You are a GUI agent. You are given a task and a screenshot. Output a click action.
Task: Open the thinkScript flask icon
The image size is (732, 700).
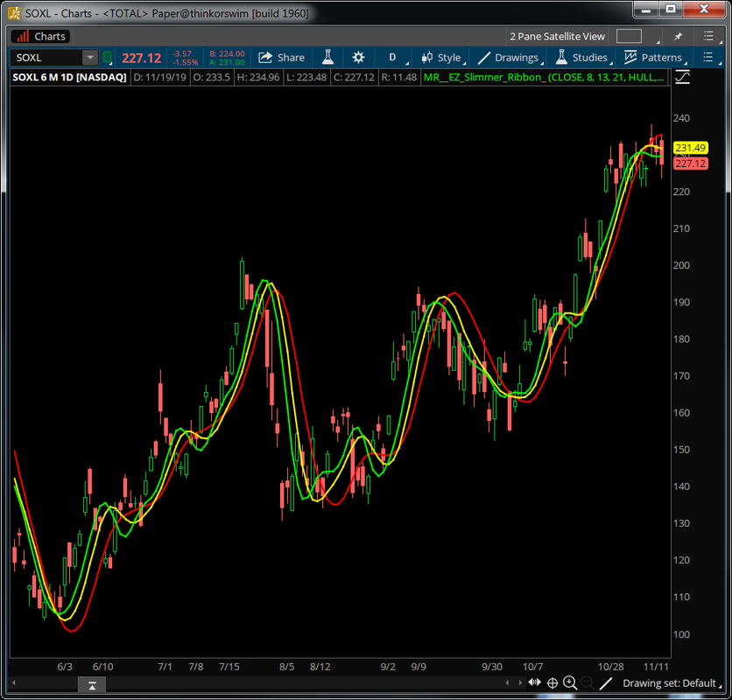click(327, 58)
